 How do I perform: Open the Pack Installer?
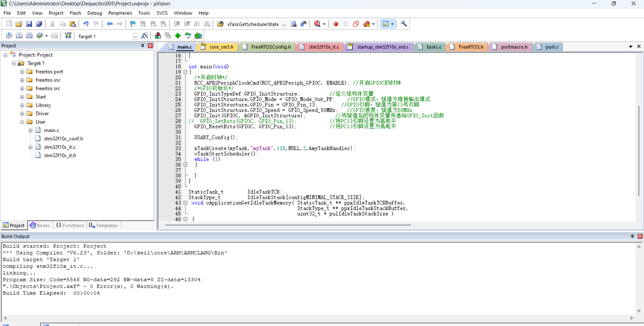pyautogui.click(x=198, y=36)
